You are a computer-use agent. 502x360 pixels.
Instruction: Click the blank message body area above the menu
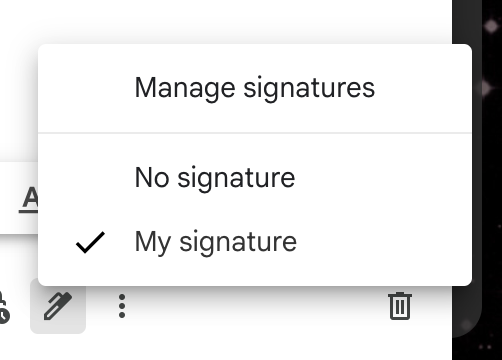(227, 20)
